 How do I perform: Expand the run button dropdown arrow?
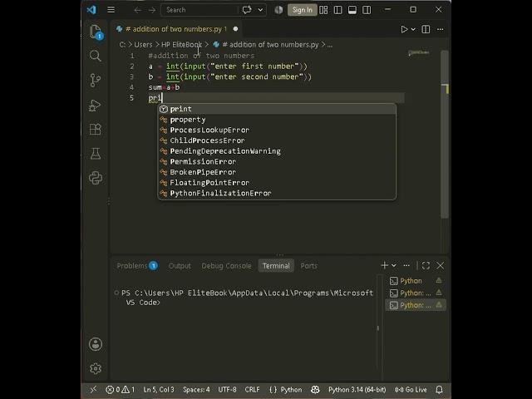coord(413,30)
